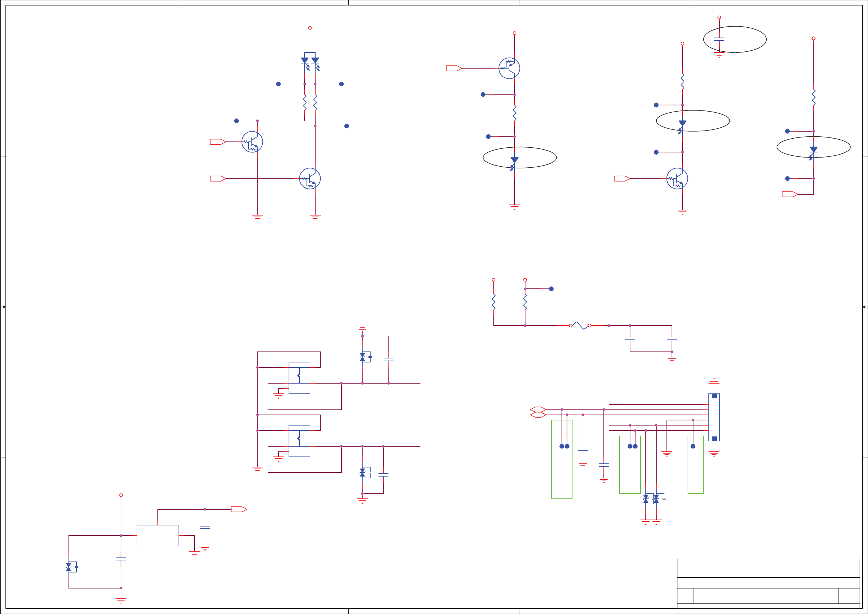
Task: Select the lower switch component box mid-sheet
Action: pyautogui.click(x=299, y=441)
